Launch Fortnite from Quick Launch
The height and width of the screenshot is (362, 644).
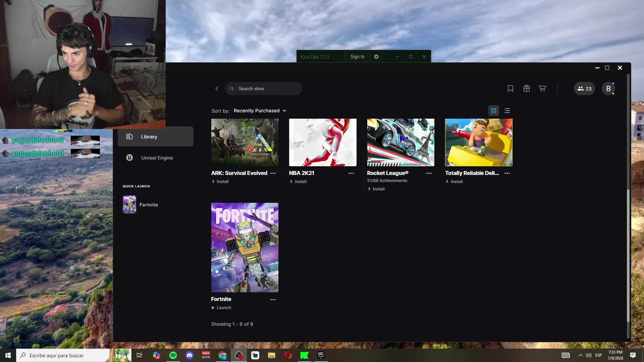(x=141, y=205)
